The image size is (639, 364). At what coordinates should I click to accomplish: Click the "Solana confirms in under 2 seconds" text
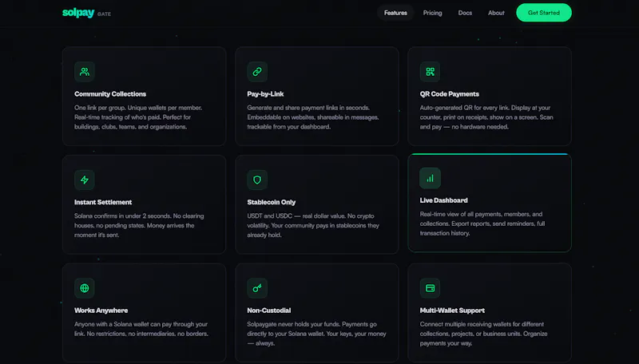(x=139, y=226)
